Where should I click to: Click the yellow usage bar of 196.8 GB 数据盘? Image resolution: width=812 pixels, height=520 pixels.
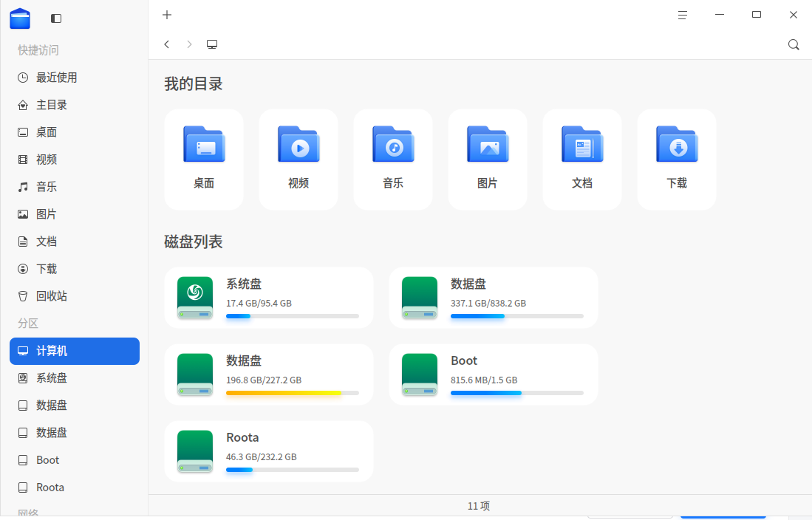293,393
